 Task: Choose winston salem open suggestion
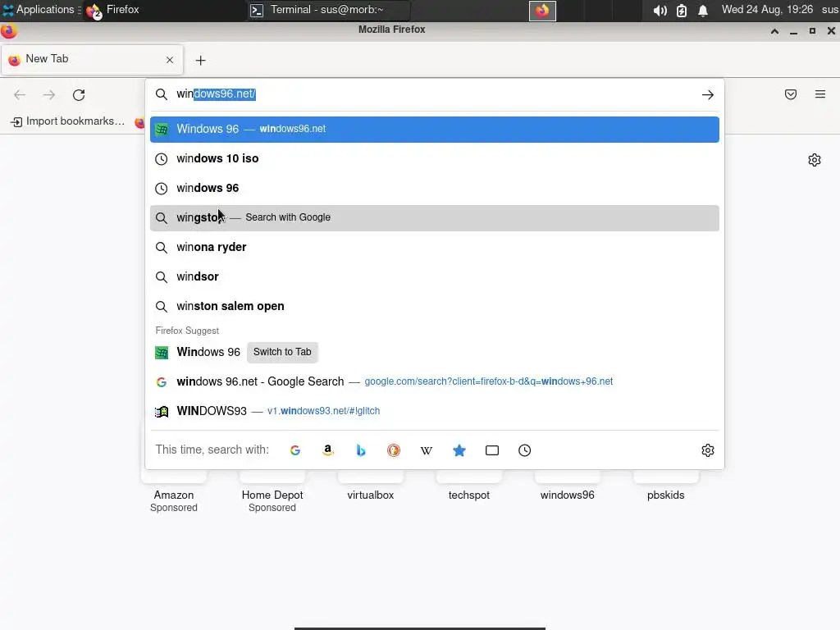coord(435,307)
